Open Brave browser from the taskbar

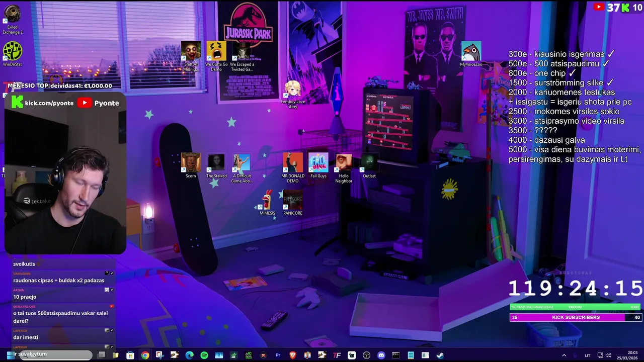coord(292,355)
